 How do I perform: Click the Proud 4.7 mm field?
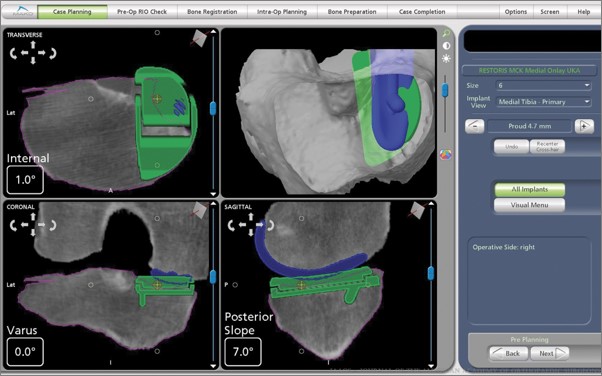[529, 126]
